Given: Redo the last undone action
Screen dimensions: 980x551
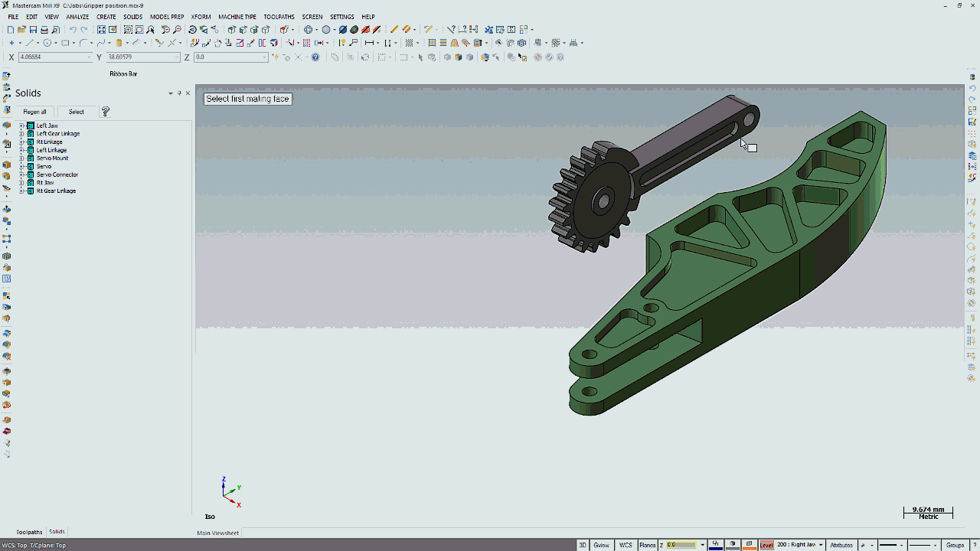Looking at the screenshot, I should tap(84, 30).
